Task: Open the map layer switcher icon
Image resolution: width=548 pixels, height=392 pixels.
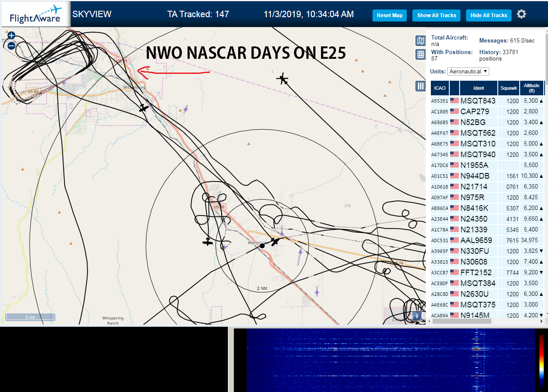Action: [x=421, y=41]
